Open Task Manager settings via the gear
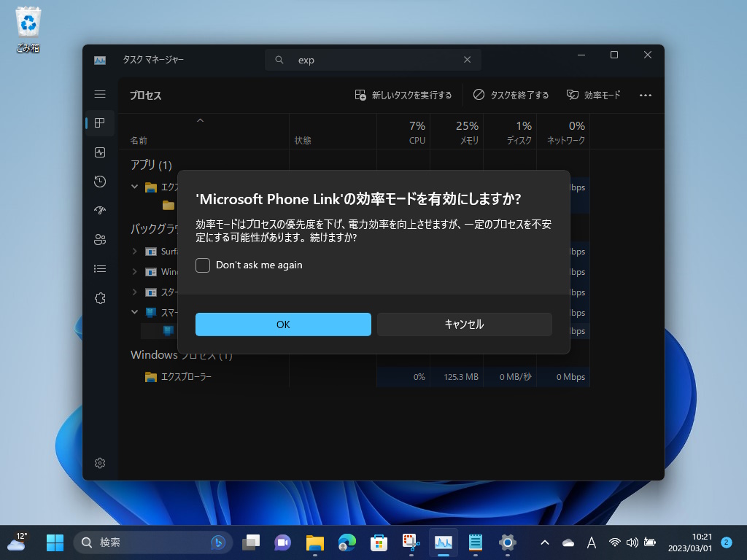 pyautogui.click(x=100, y=462)
